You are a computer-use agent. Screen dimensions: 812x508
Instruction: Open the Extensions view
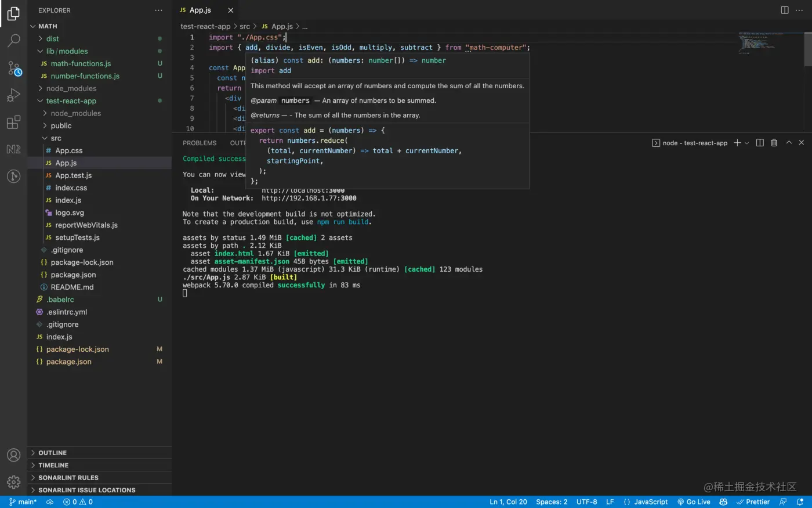point(13,122)
